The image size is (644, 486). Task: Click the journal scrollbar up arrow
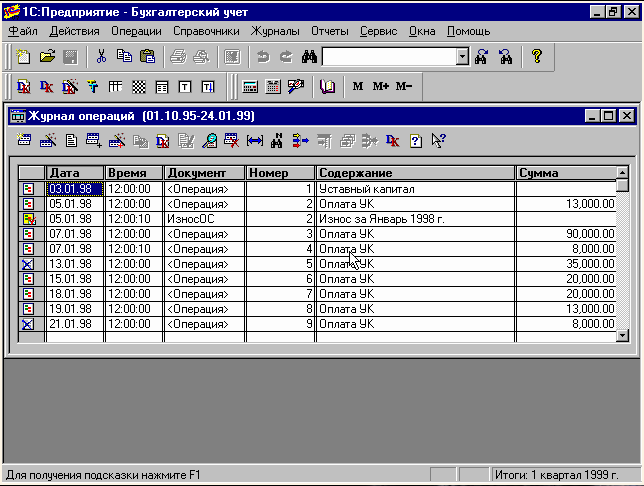pos(623,172)
